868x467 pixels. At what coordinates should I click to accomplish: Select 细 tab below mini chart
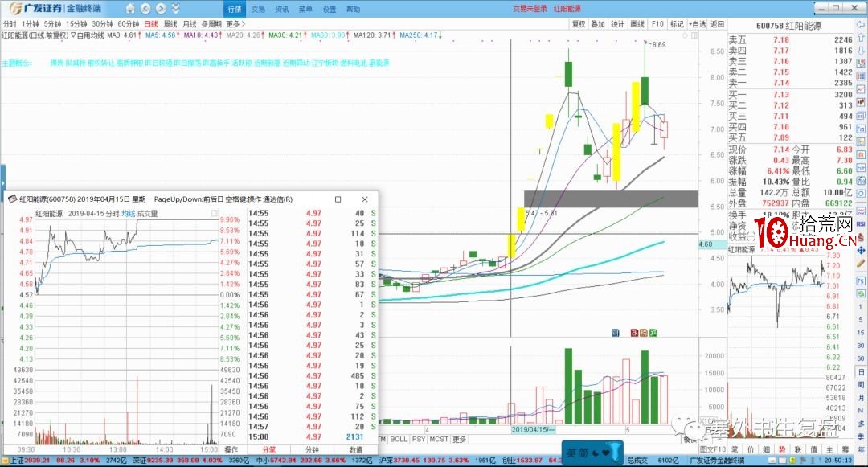(x=767, y=449)
